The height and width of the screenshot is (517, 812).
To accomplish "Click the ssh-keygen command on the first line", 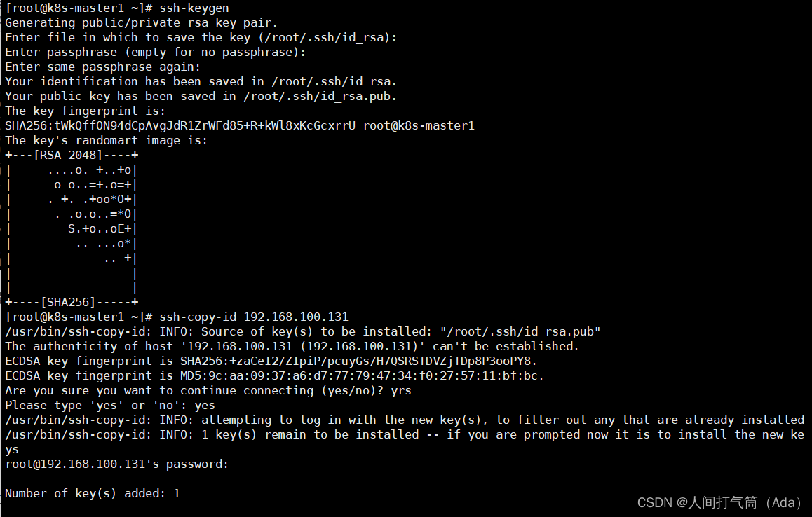I will [194, 8].
